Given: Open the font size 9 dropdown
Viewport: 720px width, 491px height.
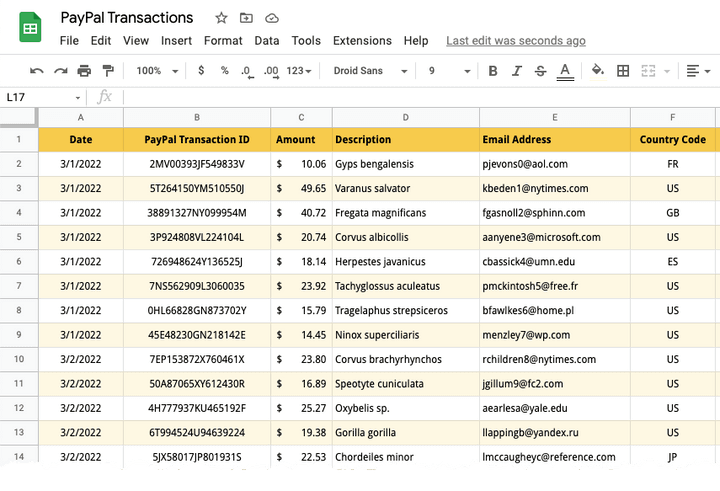Looking at the screenshot, I should pos(450,71).
